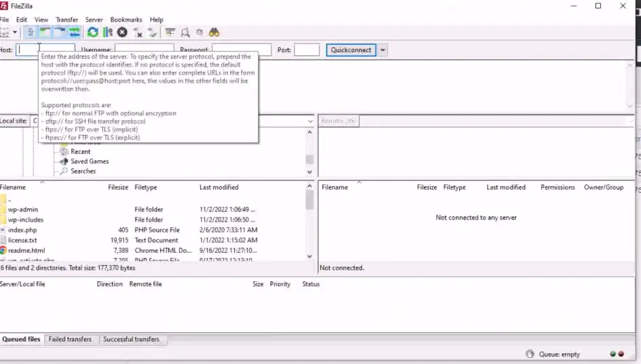Focus the Port input field
Image resolution: width=641 pixels, height=364 pixels.
pos(307,50)
